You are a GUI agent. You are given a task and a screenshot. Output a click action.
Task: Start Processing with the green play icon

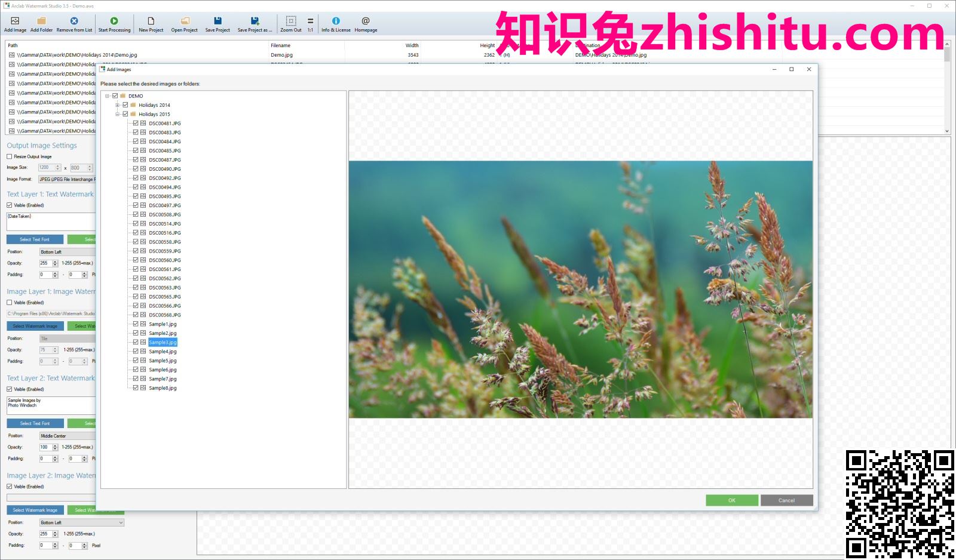(114, 21)
